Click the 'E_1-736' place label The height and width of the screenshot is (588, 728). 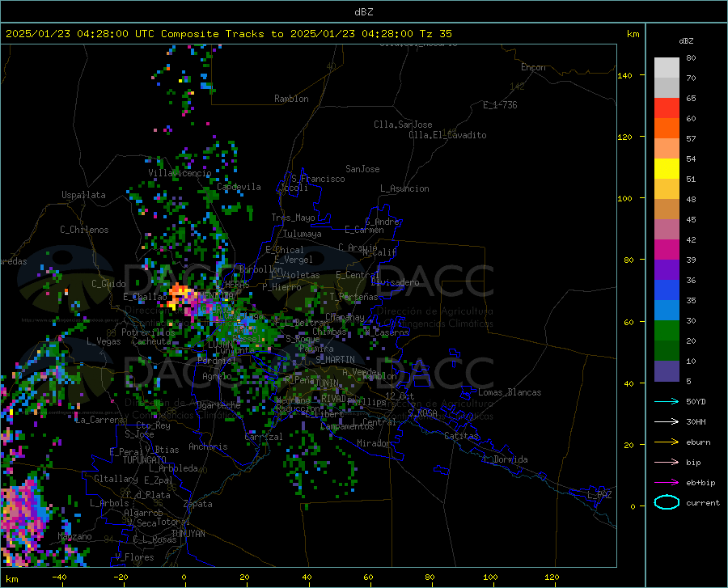tap(500, 105)
